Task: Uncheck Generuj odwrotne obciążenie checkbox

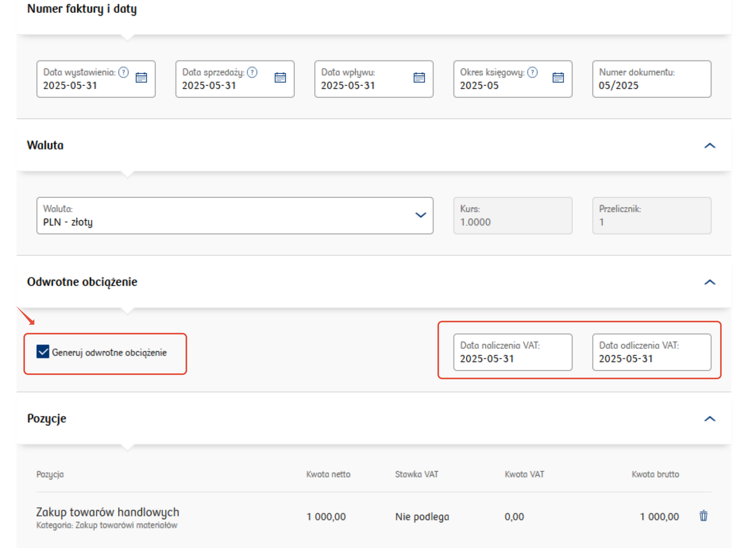Action: pyautogui.click(x=43, y=352)
